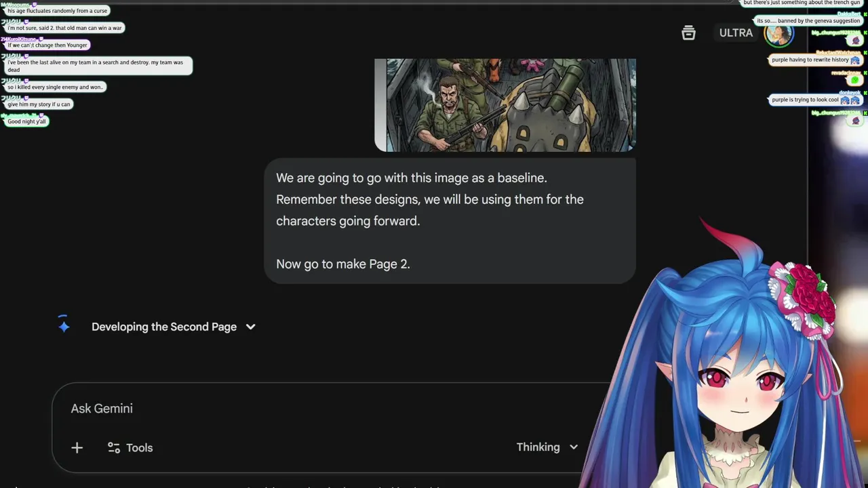Image resolution: width=868 pixels, height=488 pixels.
Task: Open the generated comic image thumbnail
Action: pyautogui.click(x=505, y=105)
